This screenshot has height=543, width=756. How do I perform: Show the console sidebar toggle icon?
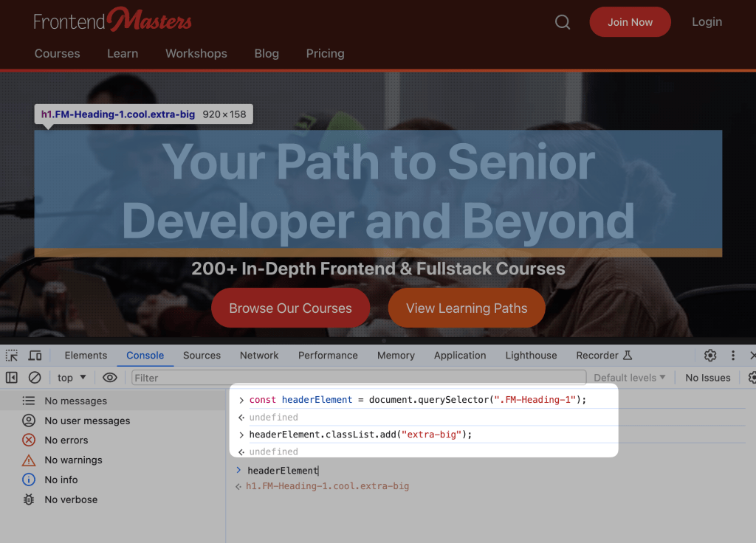point(12,378)
